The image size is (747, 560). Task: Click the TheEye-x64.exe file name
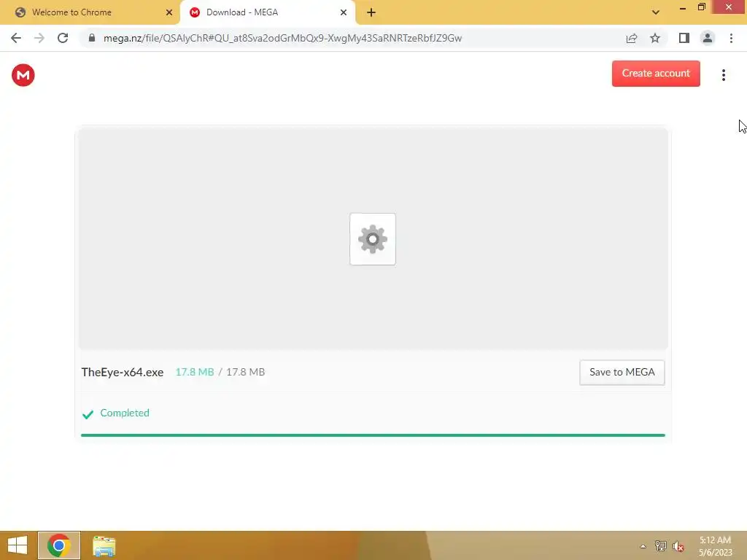(x=123, y=373)
